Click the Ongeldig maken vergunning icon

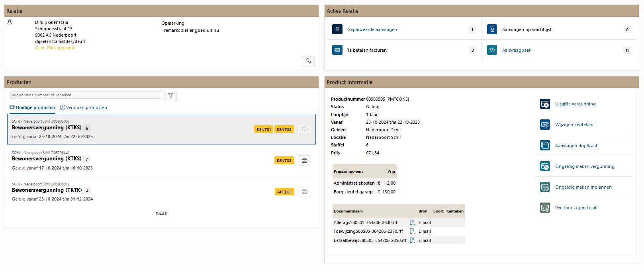[x=545, y=166]
